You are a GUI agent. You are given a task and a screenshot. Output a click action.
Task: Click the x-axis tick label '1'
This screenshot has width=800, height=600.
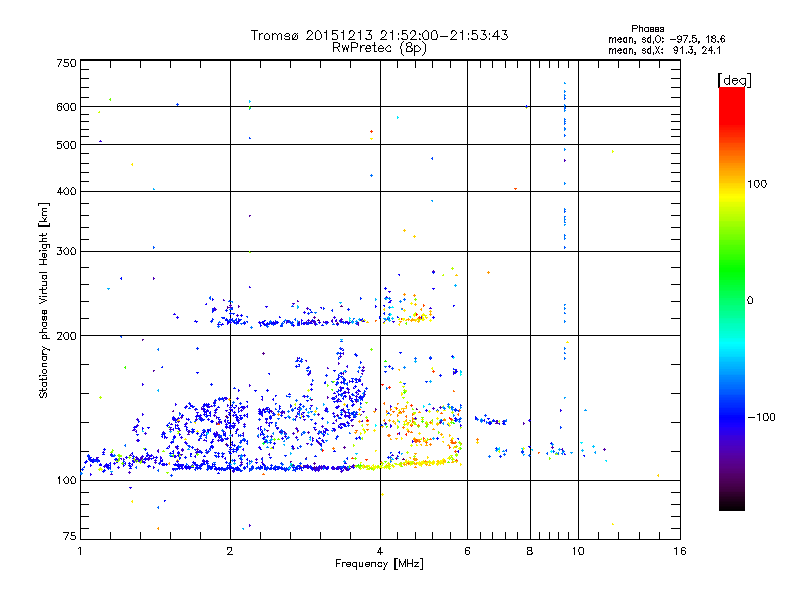tap(80, 551)
